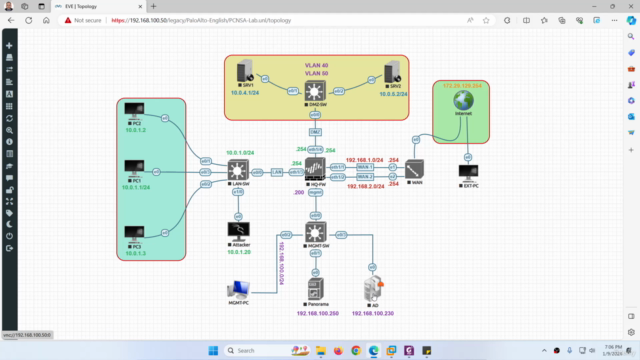Open the Text objects sidebar icon
The width and height of the screenshot is (640, 360).
(9, 94)
